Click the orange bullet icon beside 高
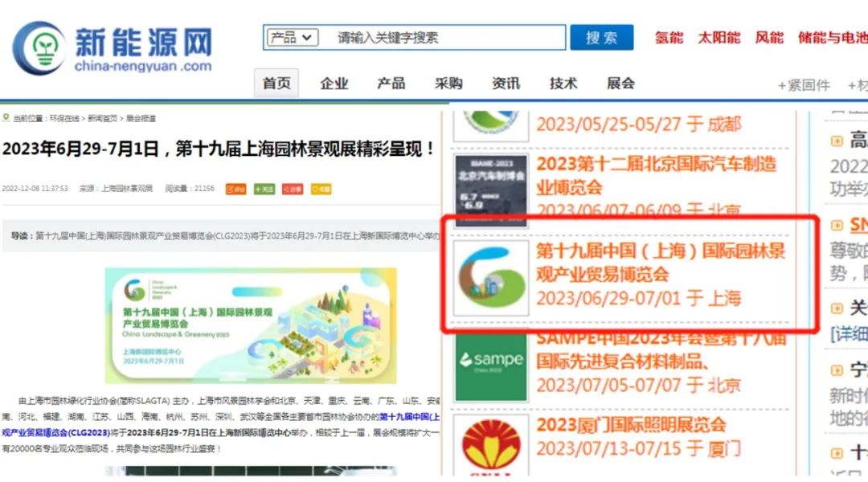Viewport: 868px width, 482px height. tap(837, 141)
